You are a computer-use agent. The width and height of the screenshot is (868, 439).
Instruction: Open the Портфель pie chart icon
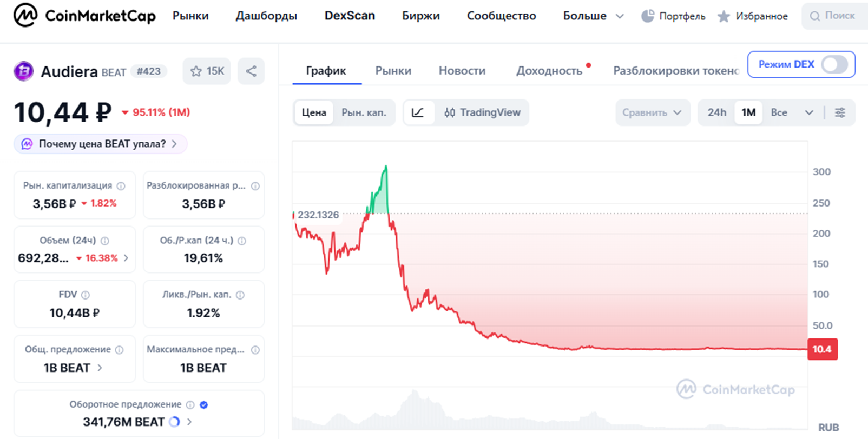pos(647,16)
